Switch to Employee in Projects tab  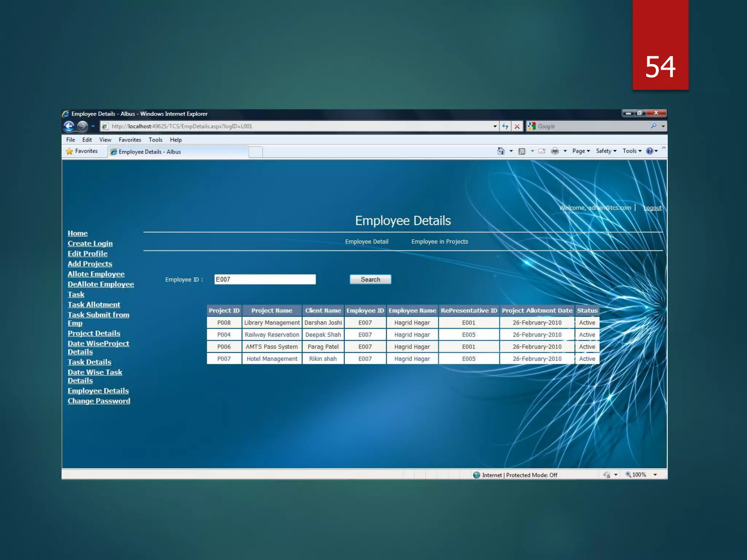pos(440,241)
